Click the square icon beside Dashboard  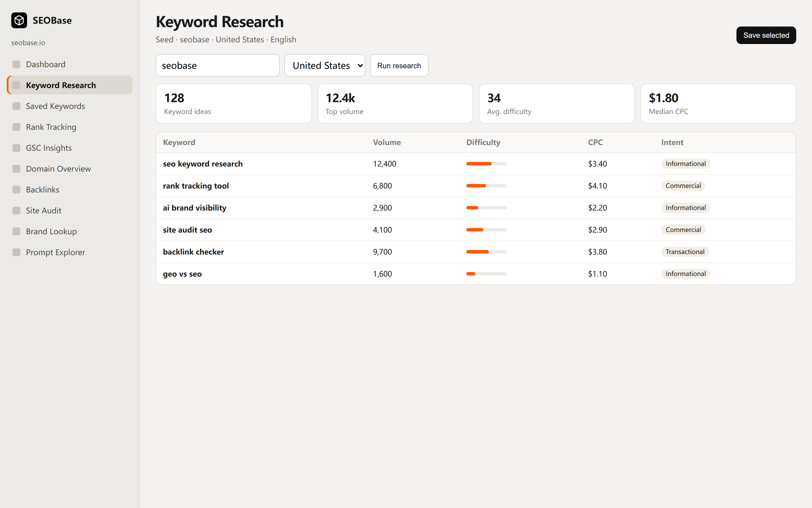click(x=16, y=64)
